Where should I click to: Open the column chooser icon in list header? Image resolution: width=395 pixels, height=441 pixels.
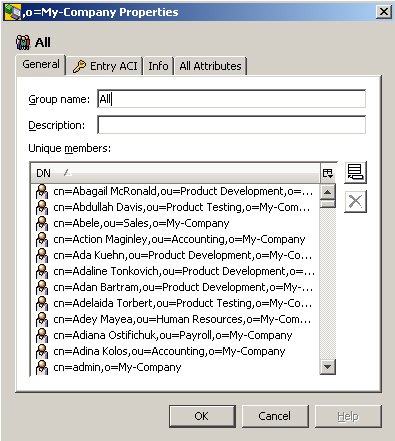coord(328,173)
